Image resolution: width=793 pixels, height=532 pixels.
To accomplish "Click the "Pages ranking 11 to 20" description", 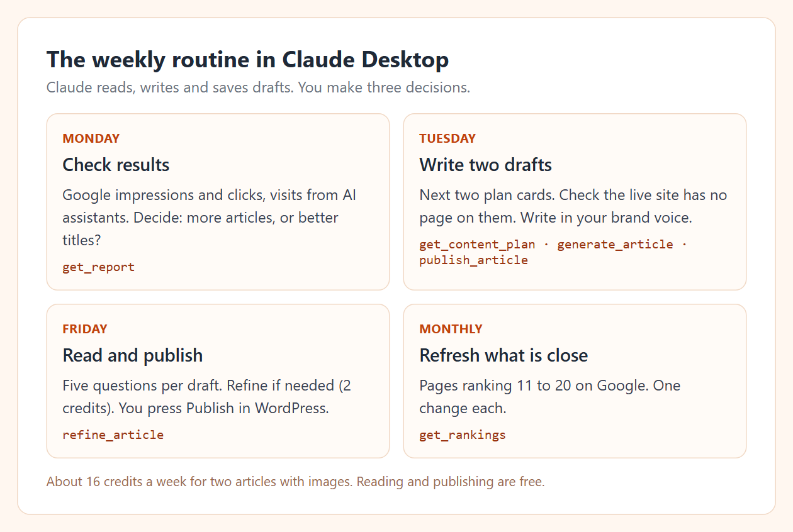I will [x=550, y=397].
